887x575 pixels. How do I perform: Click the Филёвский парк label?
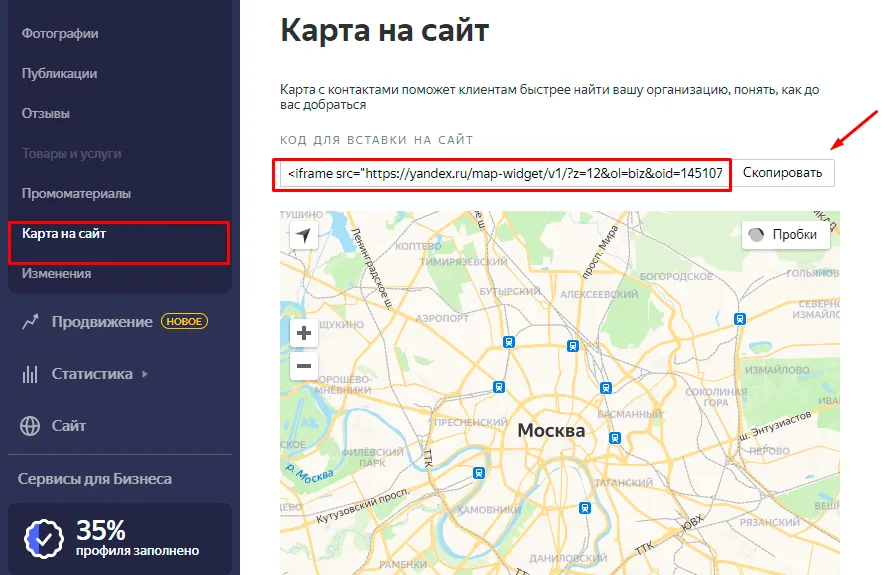(372, 457)
